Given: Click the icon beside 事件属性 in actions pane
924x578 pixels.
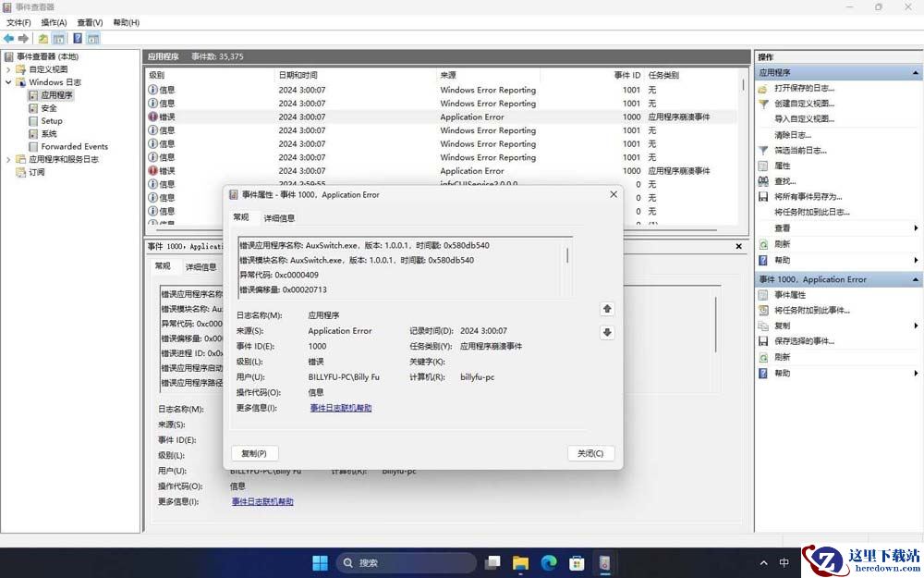Looking at the screenshot, I should pyautogui.click(x=763, y=295).
